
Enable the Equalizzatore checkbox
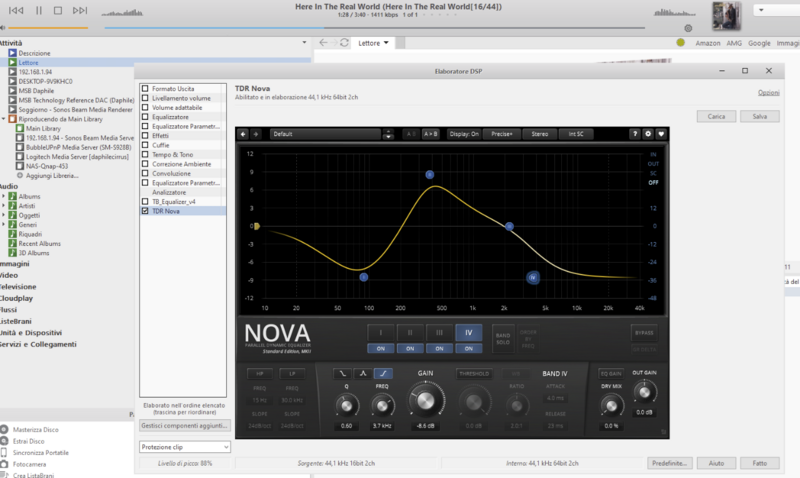coord(145,117)
